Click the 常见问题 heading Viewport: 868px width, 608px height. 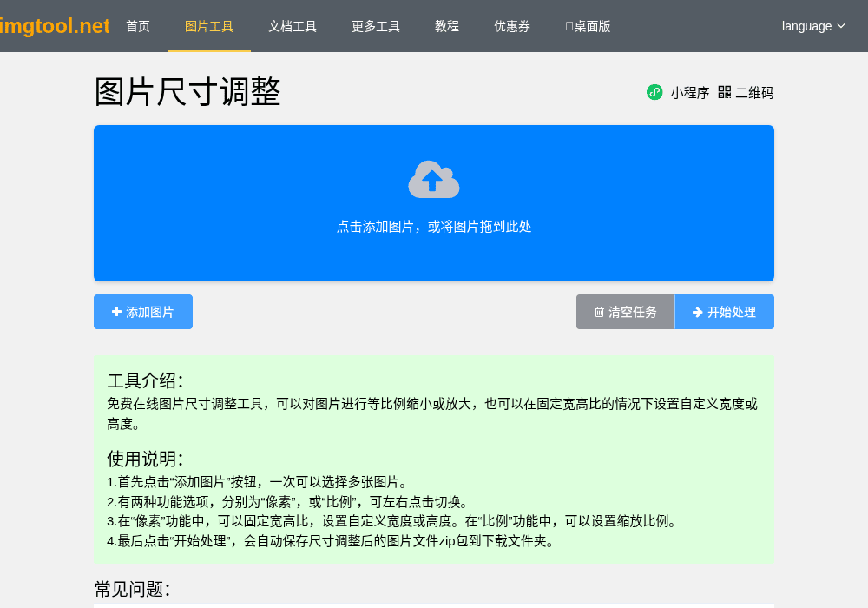[x=132, y=589]
